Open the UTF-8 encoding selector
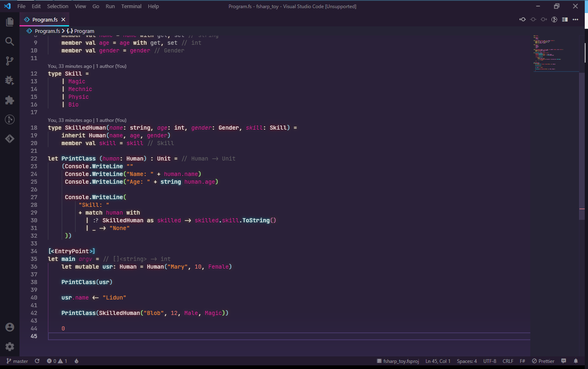The height and width of the screenshot is (369, 588). tap(490, 361)
